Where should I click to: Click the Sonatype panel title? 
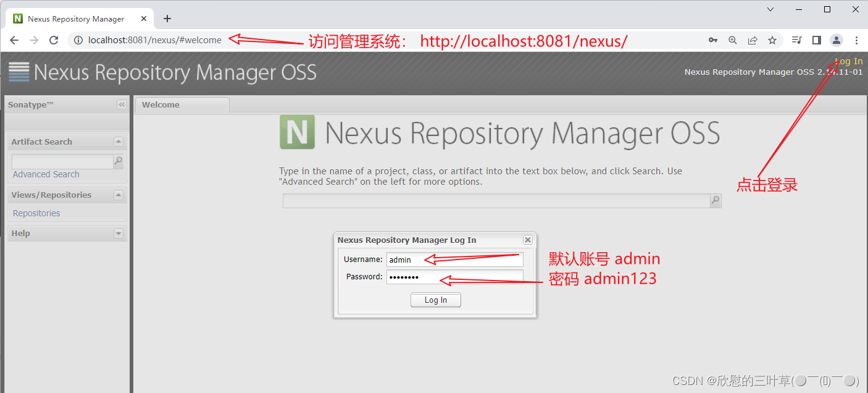coord(31,105)
